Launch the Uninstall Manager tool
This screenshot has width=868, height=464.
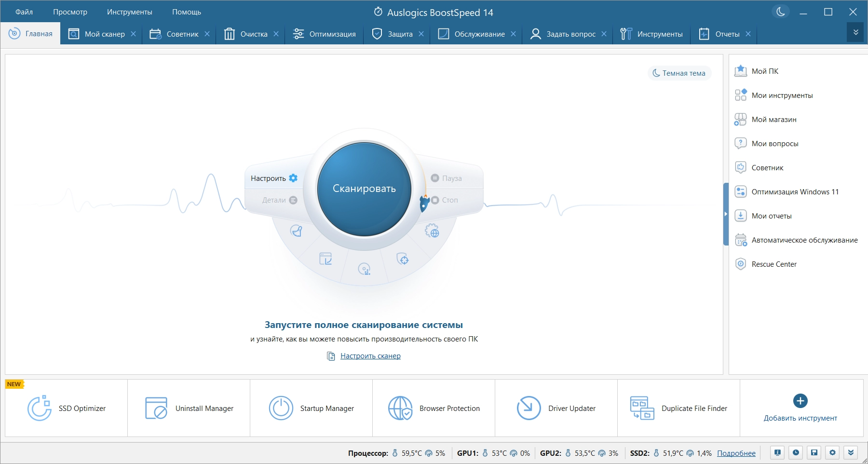click(x=189, y=408)
